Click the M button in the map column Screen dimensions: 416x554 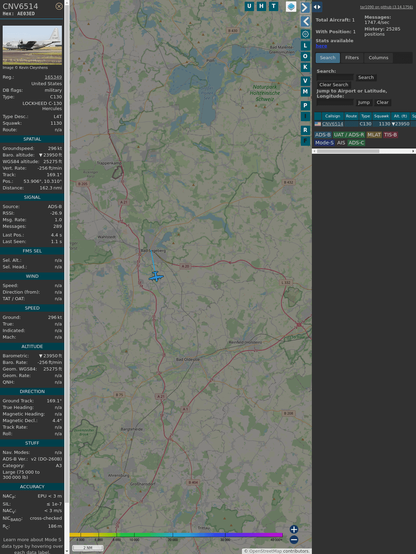305,92
